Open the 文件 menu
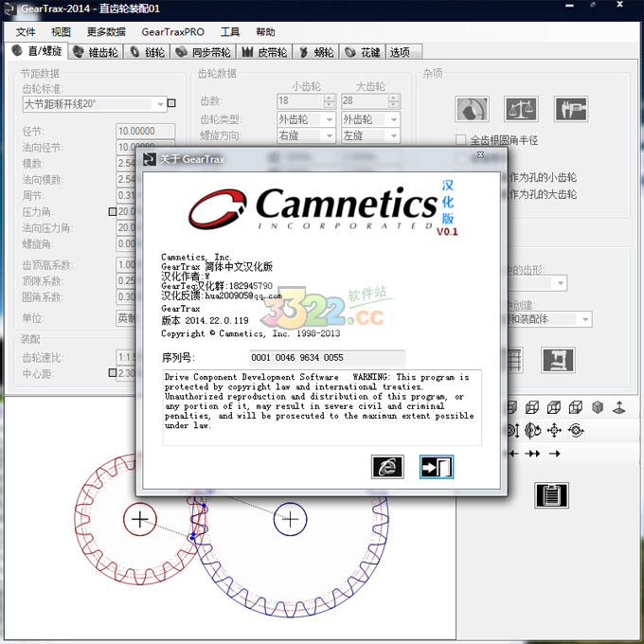 pos(26,32)
